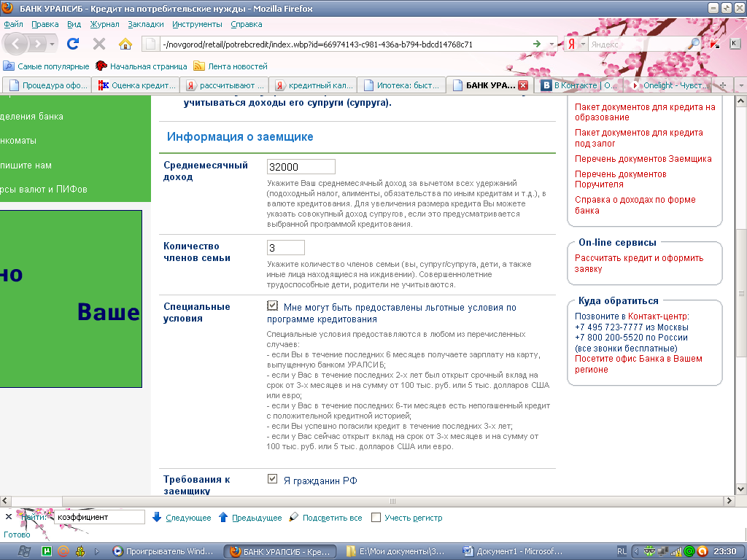Click the Start button on taskbar

(x=25, y=551)
